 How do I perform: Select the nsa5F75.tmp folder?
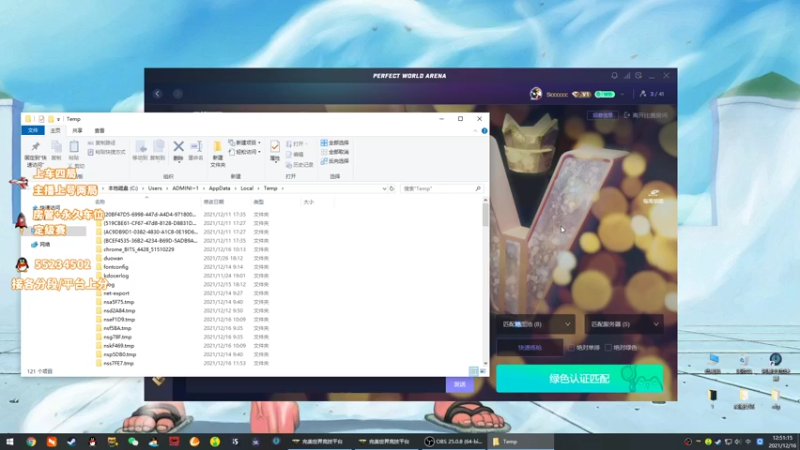pos(119,302)
